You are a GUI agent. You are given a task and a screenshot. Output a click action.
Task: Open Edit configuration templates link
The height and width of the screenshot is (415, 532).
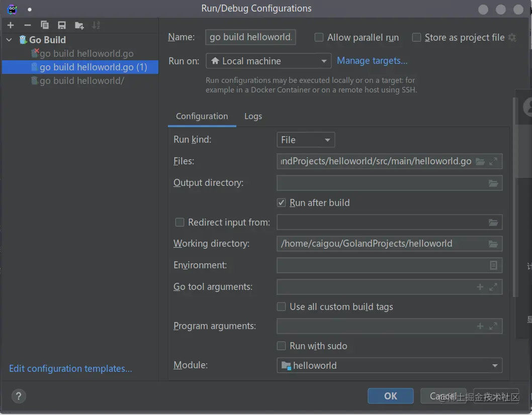pyautogui.click(x=70, y=369)
